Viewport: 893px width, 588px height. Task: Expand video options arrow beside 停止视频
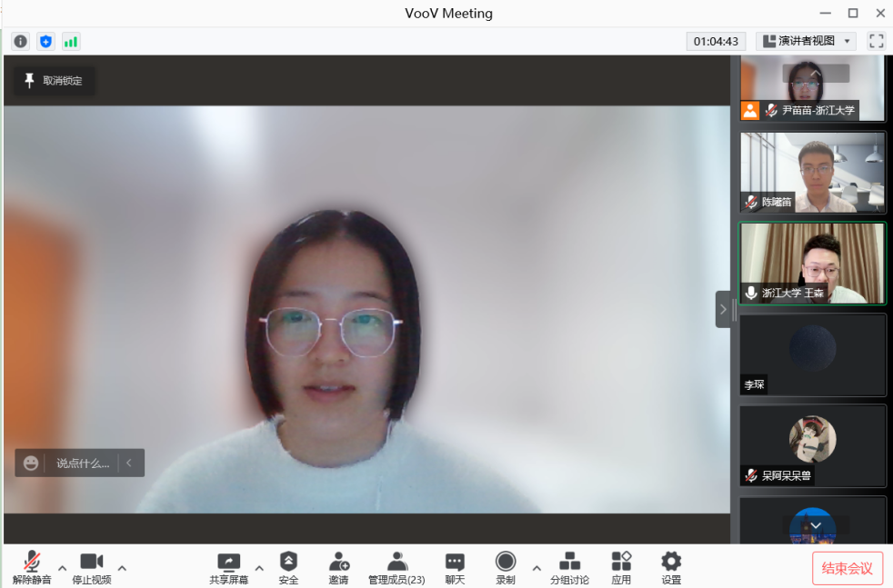pyautogui.click(x=122, y=568)
